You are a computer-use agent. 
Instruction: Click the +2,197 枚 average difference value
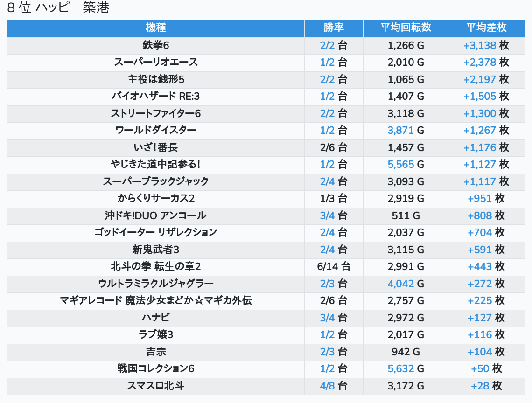486,79
